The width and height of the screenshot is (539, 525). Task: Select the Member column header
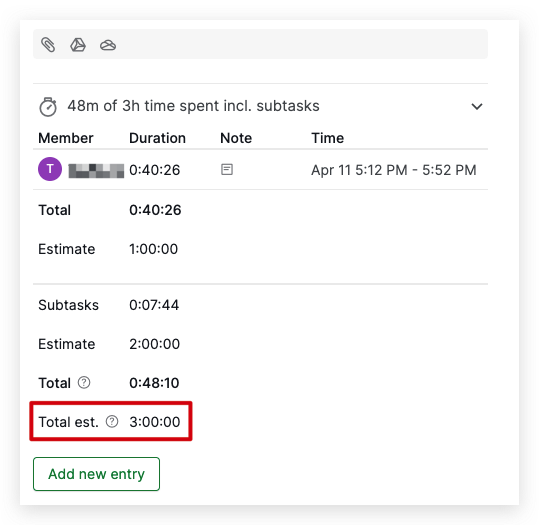tap(66, 138)
